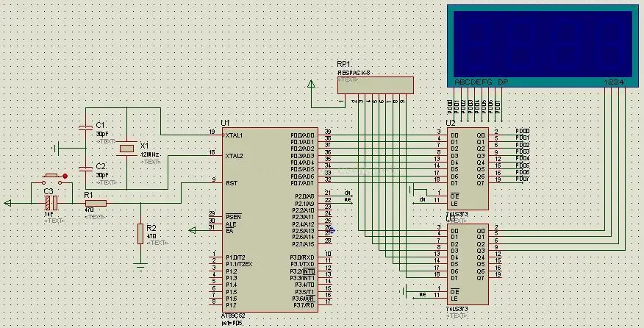The image size is (644, 328).
Task: Select ground symbol below resistor R2
Action: [140, 266]
